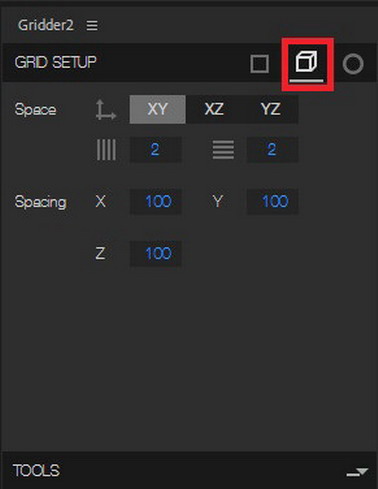Click the rows count value field
378x489 pixels.
click(x=272, y=149)
